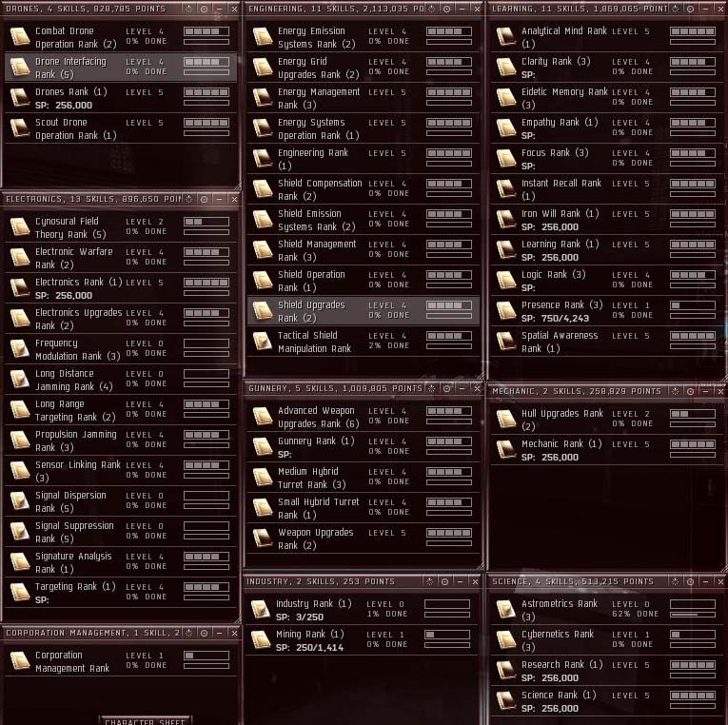The image size is (728, 725).
Task: Click the Presence skill book icon
Action: click(505, 311)
